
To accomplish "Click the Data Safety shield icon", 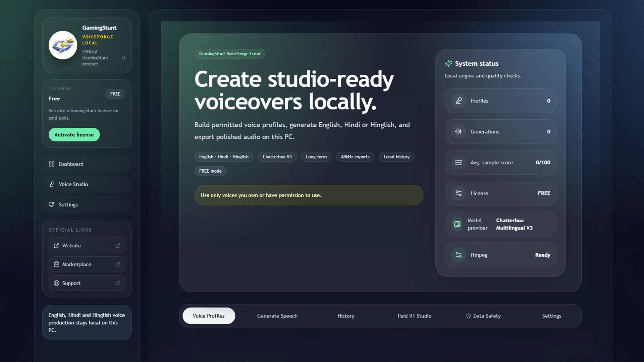I will (468, 316).
